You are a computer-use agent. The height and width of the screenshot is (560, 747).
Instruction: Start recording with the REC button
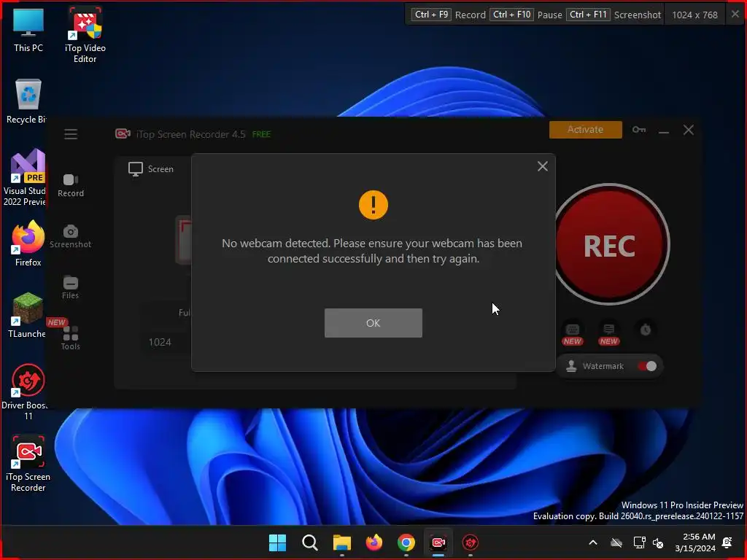coord(611,245)
